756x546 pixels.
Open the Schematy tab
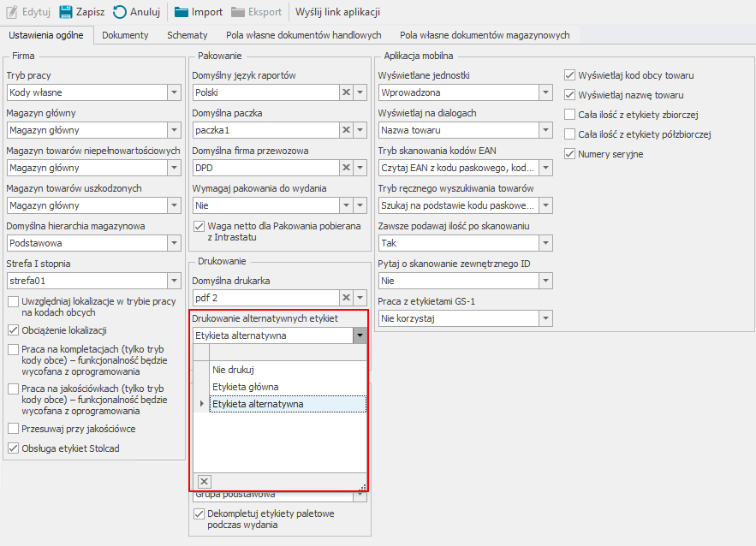[187, 35]
